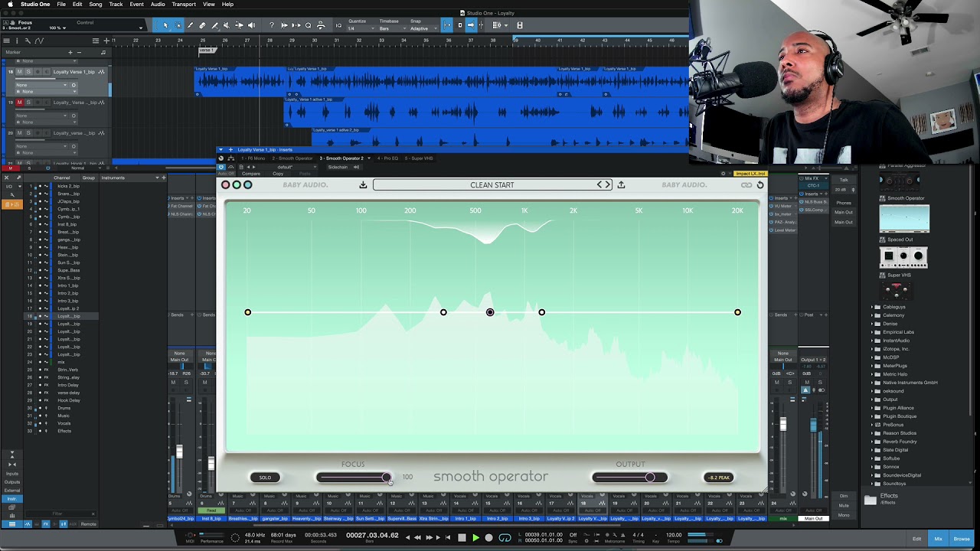Click the -8.2 PEAK readout

tap(718, 478)
